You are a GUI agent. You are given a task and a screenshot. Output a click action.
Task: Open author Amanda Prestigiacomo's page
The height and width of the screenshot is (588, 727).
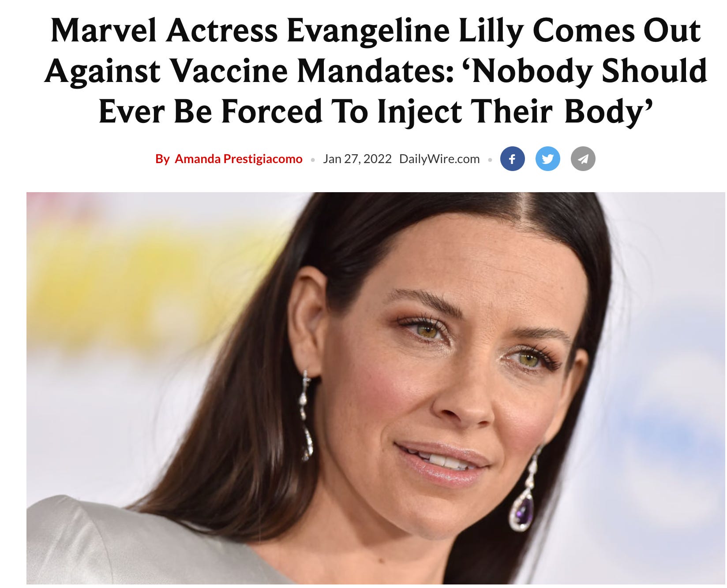click(239, 159)
